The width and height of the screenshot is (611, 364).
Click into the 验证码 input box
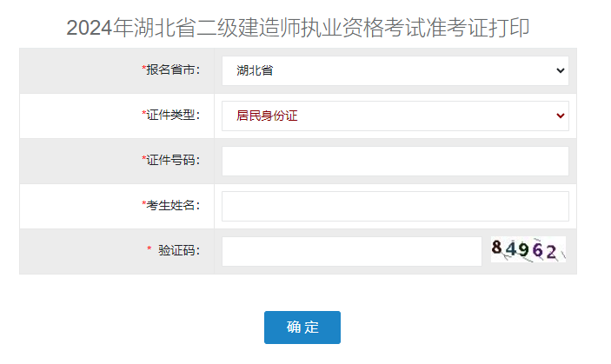pos(351,251)
